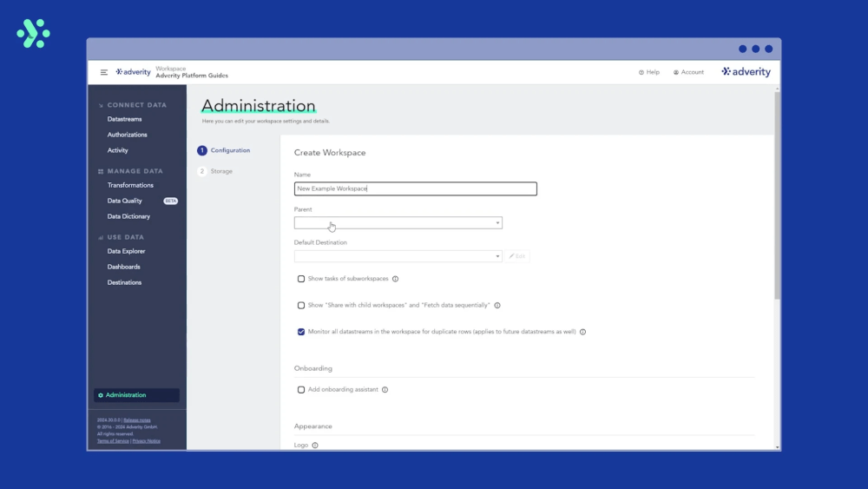
Task: Click info icon next to Fetch data sequentially option
Action: (497, 305)
